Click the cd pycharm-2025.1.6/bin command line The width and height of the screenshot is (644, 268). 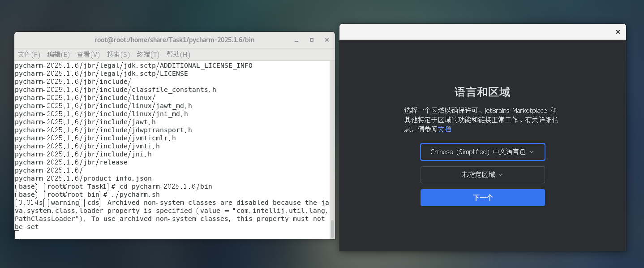point(113,186)
